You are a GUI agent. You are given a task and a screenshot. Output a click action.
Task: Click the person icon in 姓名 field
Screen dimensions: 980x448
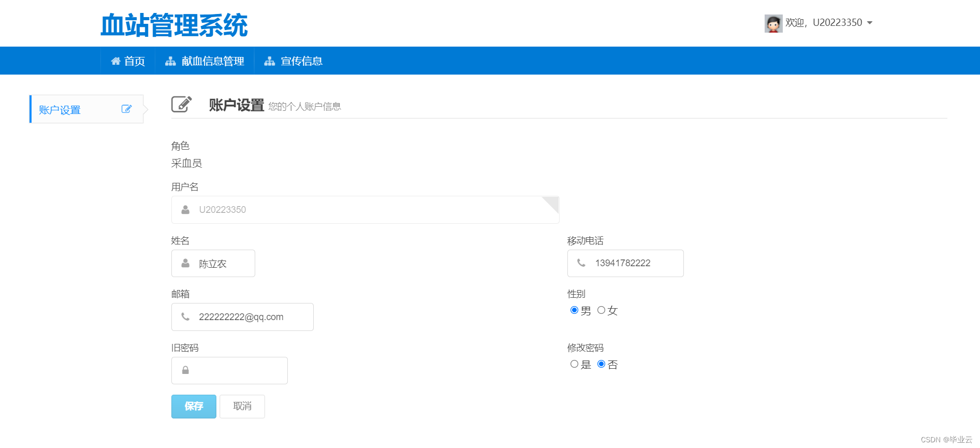(185, 263)
